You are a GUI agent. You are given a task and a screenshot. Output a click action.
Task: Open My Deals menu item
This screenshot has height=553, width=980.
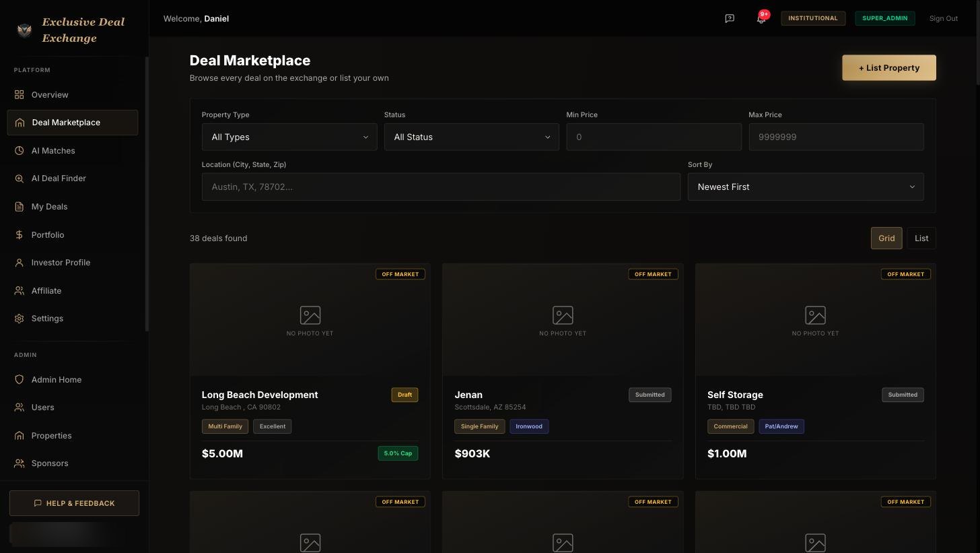click(73, 207)
